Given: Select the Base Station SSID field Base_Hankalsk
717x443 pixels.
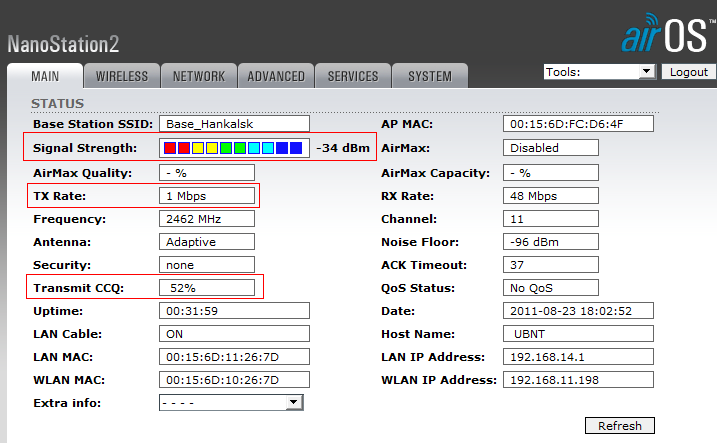Looking at the screenshot, I should click(234, 124).
